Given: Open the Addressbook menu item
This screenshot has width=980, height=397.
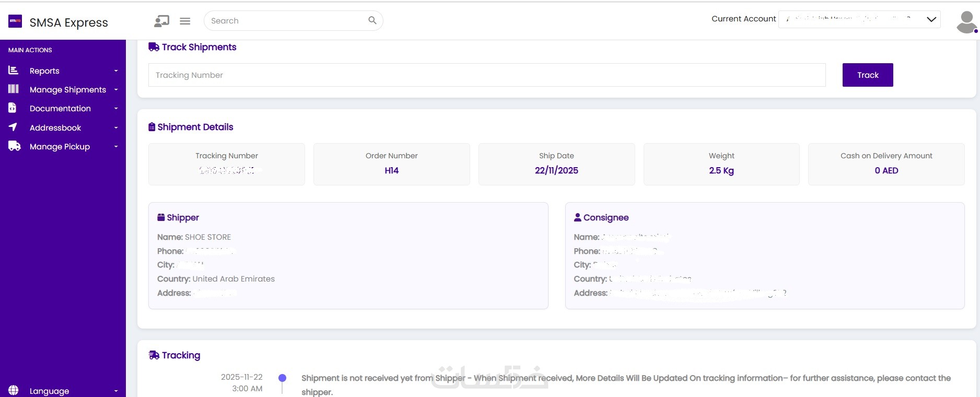Looking at the screenshot, I should click(x=63, y=127).
